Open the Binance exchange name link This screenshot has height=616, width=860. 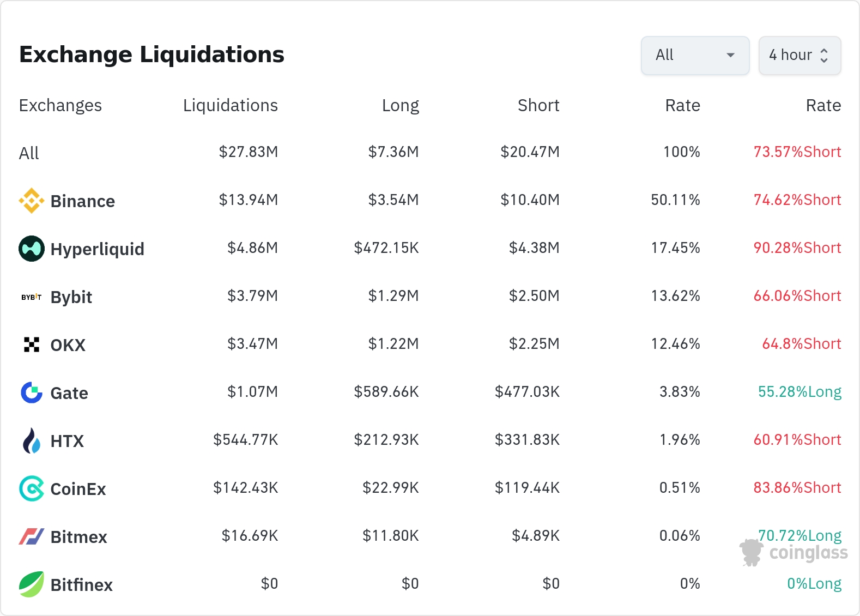pyautogui.click(x=83, y=201)
